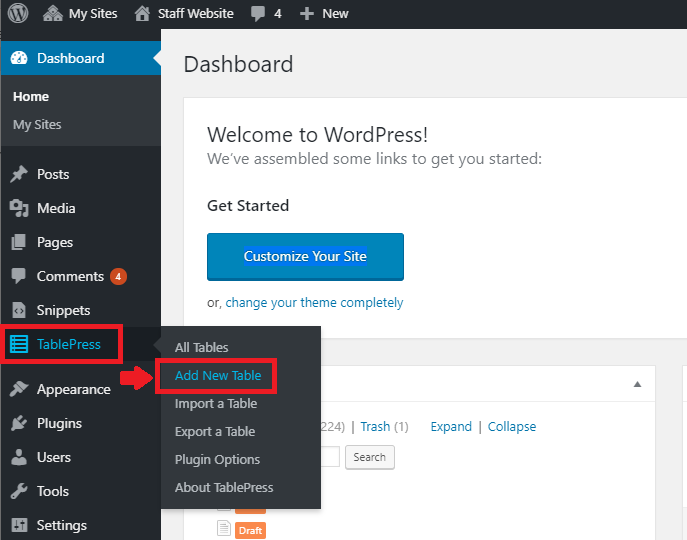Open the My Sites network menu

pos(81,14)
